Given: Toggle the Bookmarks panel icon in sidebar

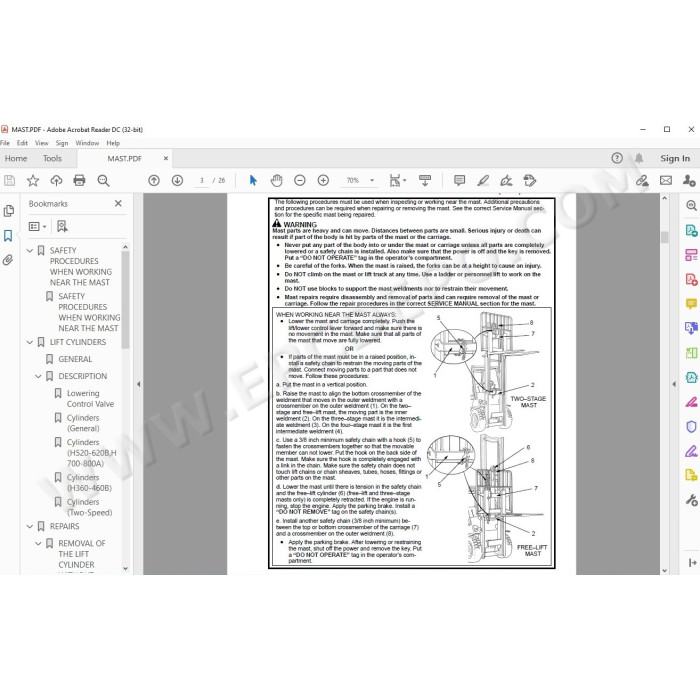Looking at the screenshot, I should tap(8, 235).
